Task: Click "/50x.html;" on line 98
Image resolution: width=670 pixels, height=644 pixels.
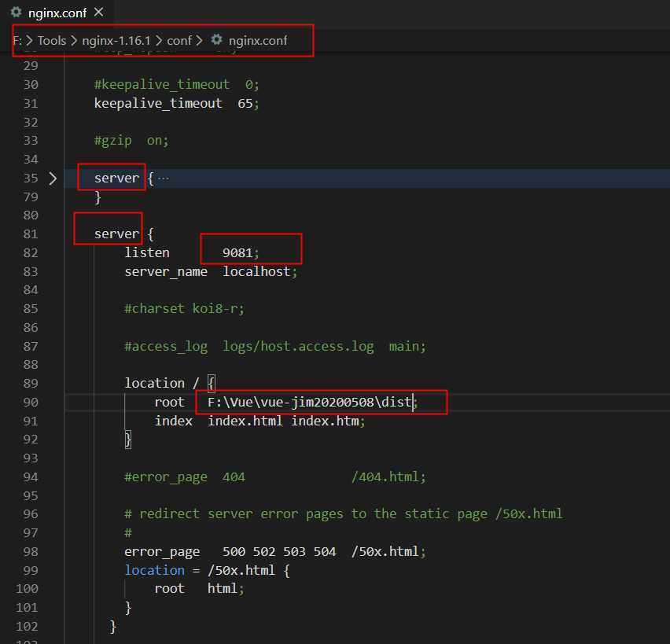Action: [x=388, y=552]
